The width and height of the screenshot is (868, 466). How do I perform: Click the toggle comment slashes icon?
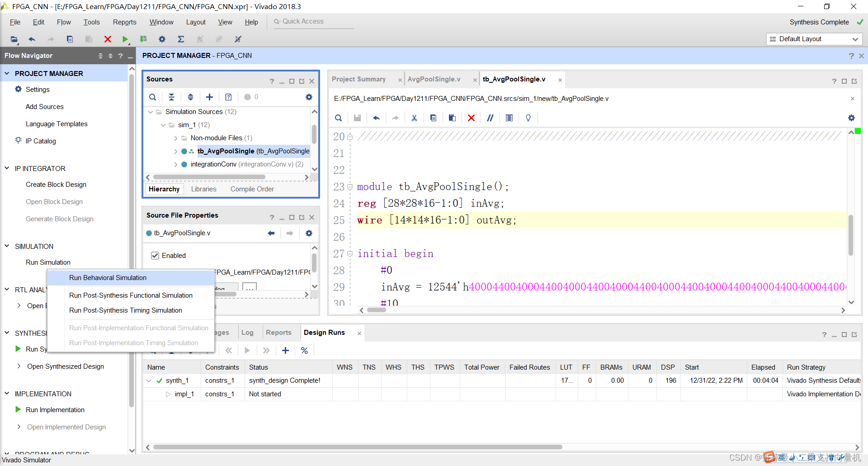coord(490,118)
